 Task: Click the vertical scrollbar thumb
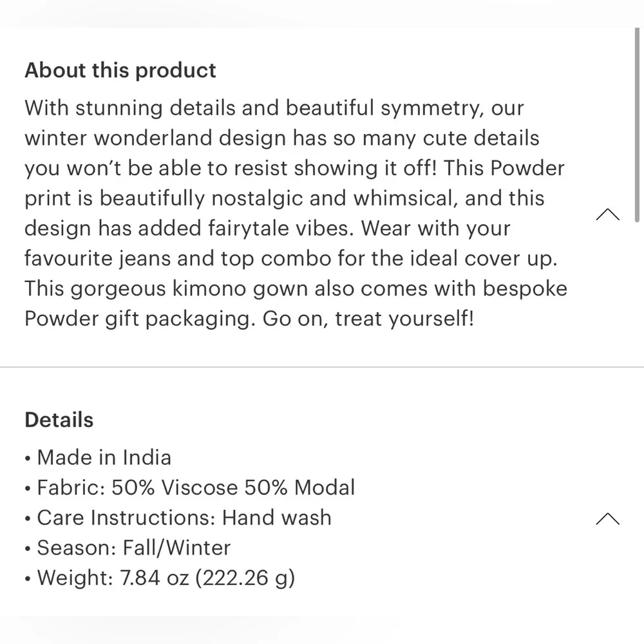tap(638, 122)
